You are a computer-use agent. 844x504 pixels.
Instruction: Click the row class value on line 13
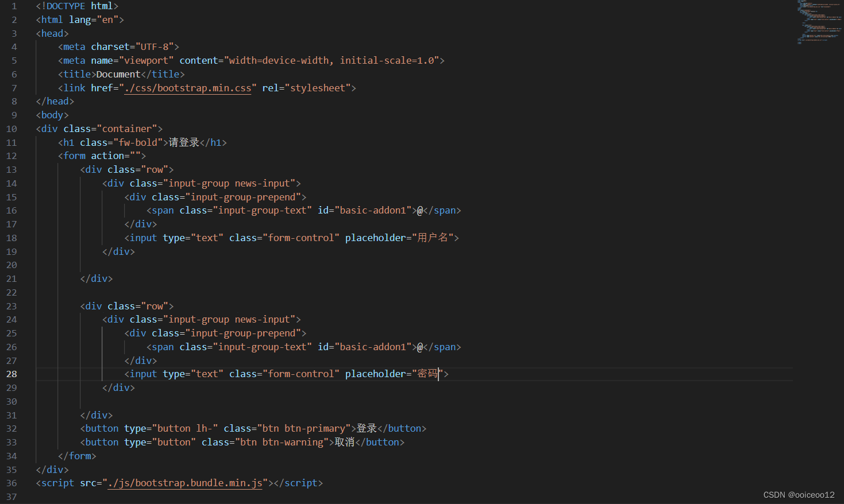coord(155,169)
